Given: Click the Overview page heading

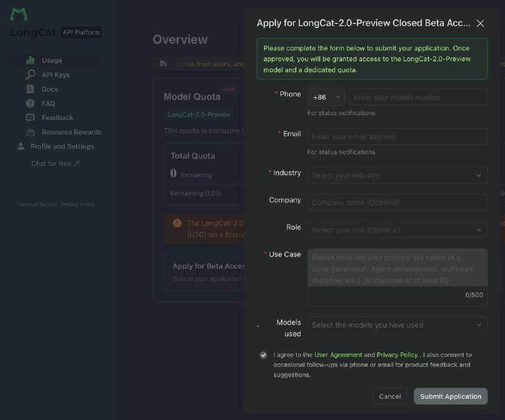Looking at the screenshot, I should (x=180, y=39).
